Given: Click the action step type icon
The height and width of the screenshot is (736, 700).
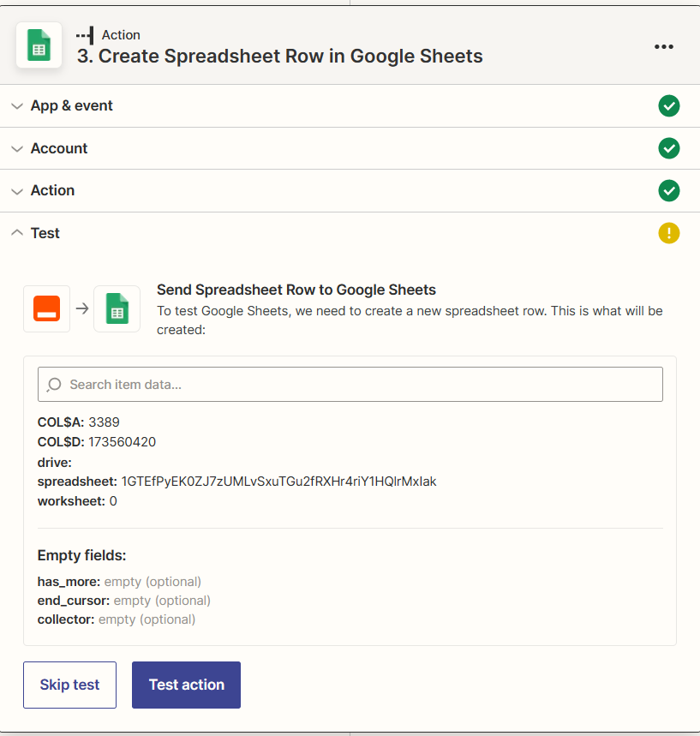Looking at the screenshot, I should [x=85, y=35].
